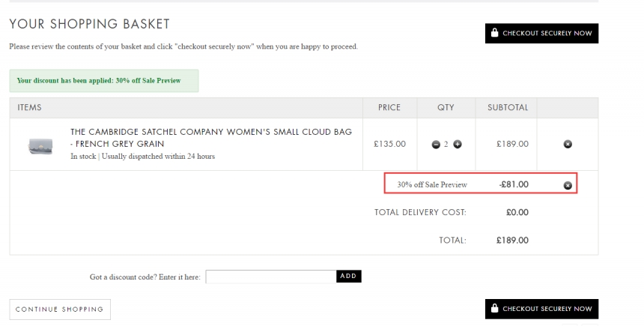Remove the Cloud Bag item from basket

pos(568,144)
